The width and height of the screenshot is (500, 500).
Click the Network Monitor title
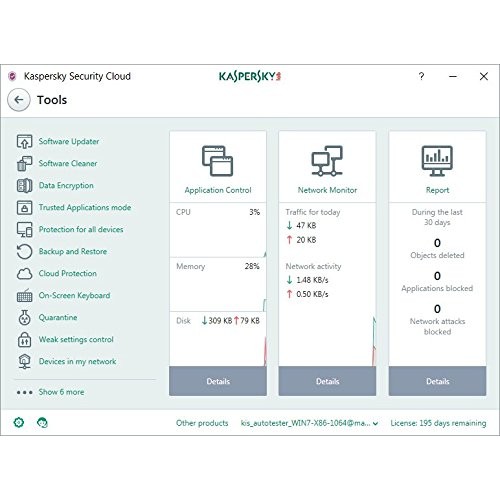[x=327, y=190]
